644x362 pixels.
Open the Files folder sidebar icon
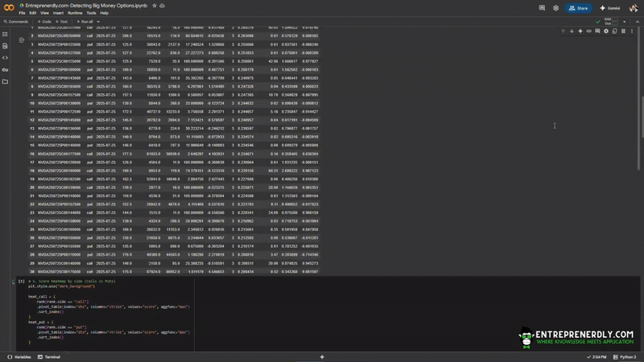pos(5,82)
